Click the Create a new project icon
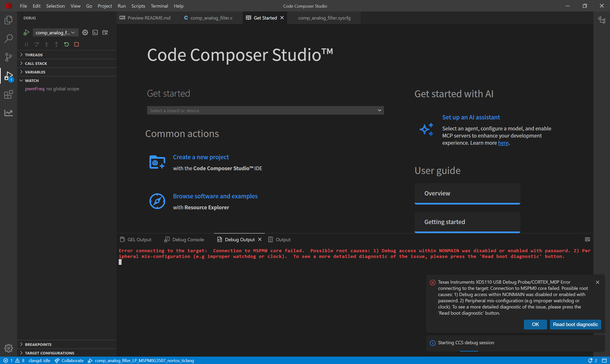Screen dimensions: 610x364 [157, 162]
